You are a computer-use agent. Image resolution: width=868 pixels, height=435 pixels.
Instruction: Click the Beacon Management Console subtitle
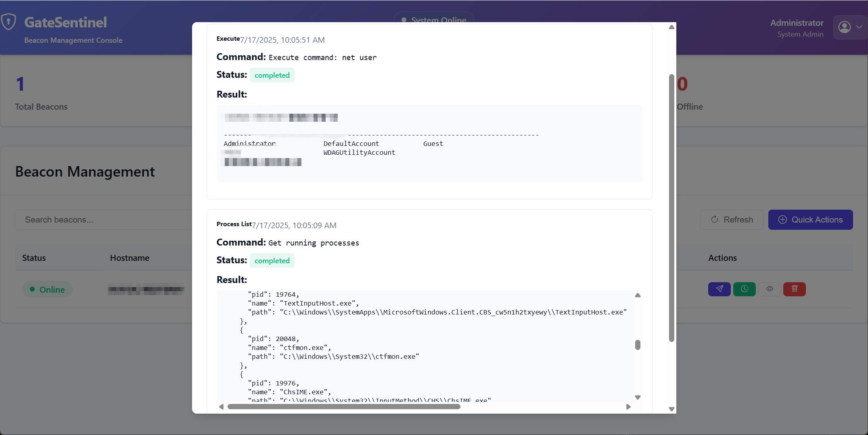(x=73, y=40)
